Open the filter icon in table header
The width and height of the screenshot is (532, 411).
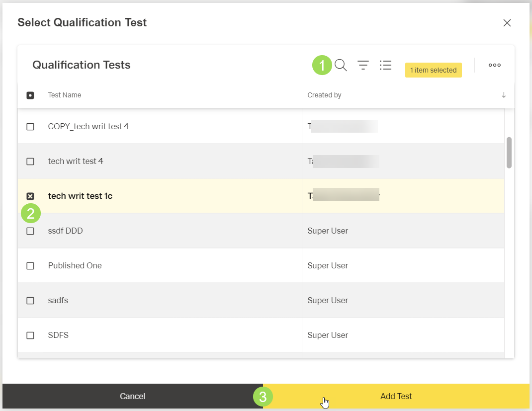[363, 65]
